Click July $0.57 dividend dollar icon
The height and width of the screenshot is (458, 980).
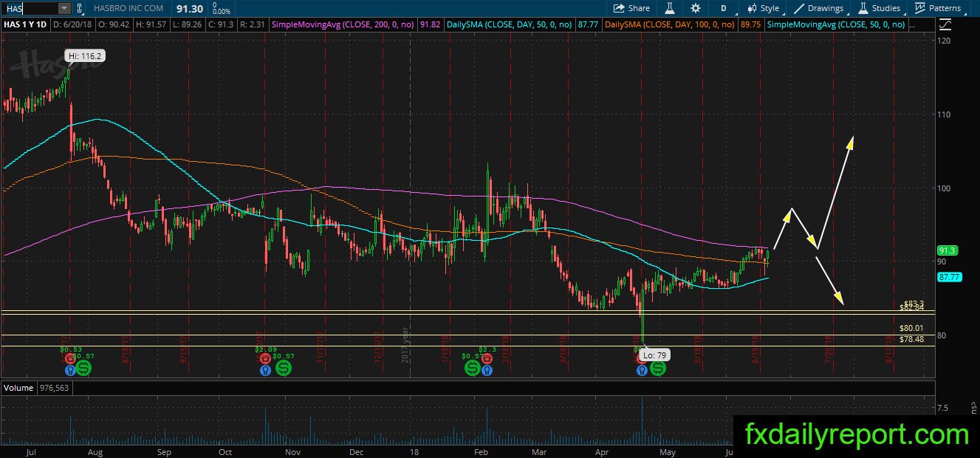click(83, 367)
